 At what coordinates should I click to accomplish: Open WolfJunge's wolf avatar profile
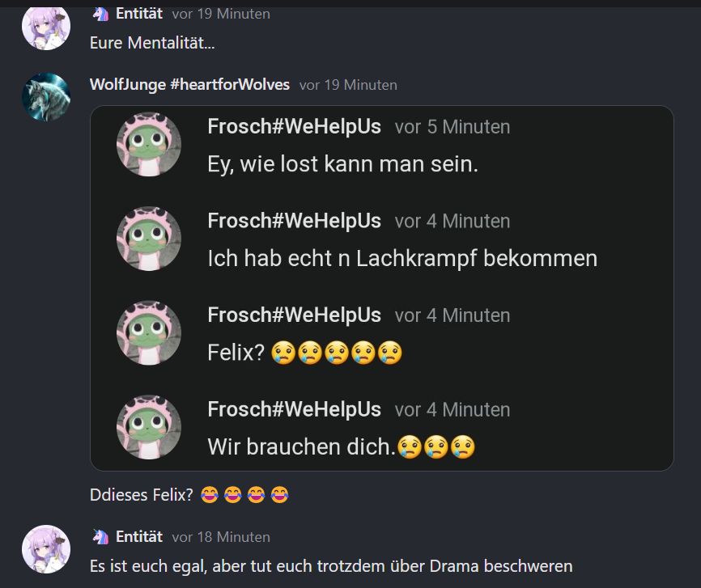point(46,97)
